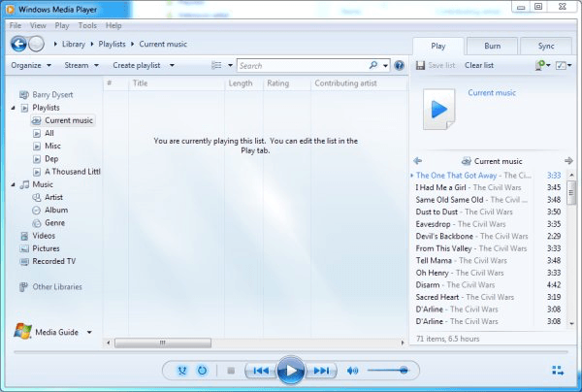The height and width of the screenshot is (392, 582).
Task: Select the Misc playlist
Action: 52,146
